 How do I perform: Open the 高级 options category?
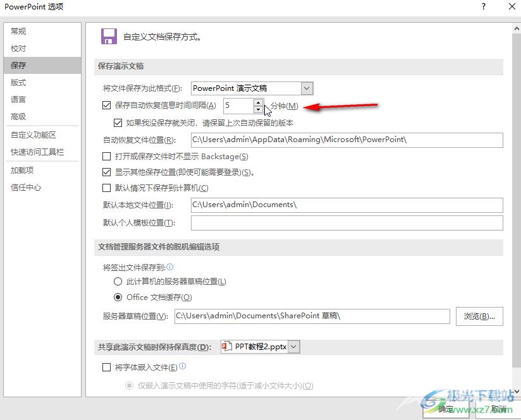(x=42, y=117)
